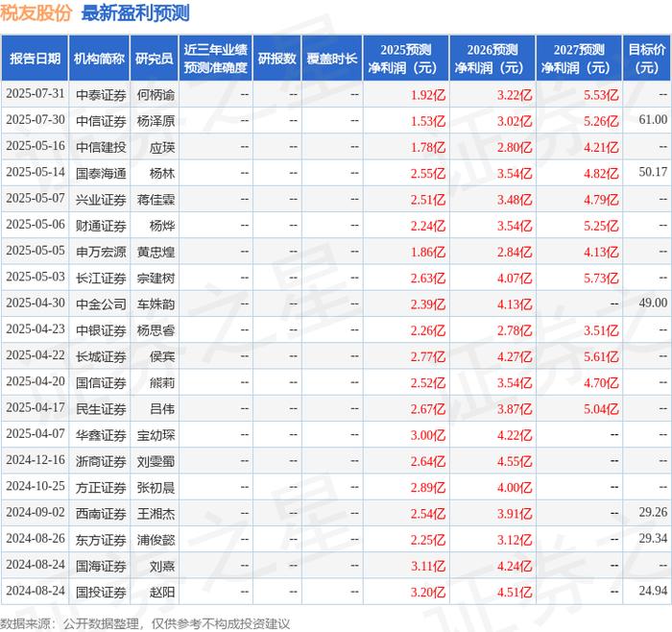Select the 长江证券 institution cell

[101, 279]
